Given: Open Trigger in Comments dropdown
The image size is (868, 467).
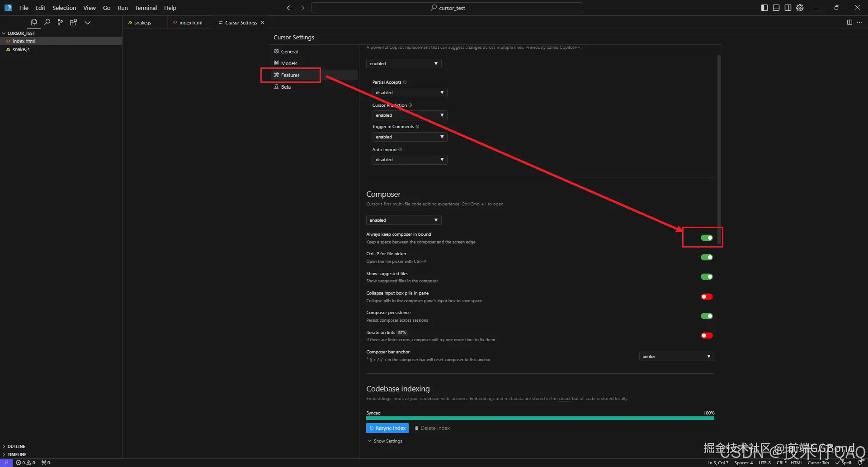Looking at the screenshot, I should pyautogui.click(x=410, y=137).
